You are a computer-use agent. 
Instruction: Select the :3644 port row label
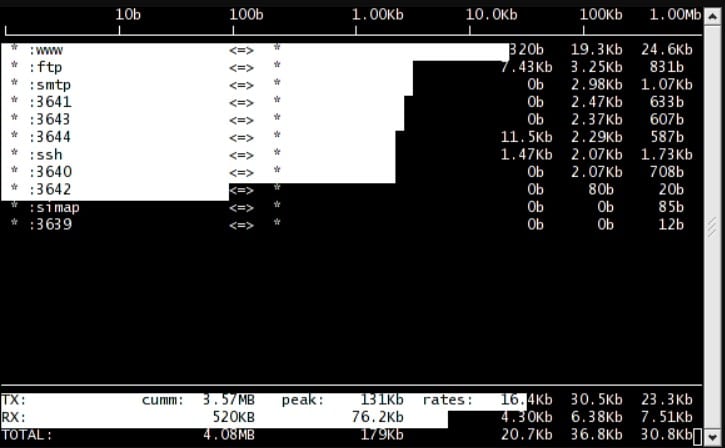(x=50, y=137)
